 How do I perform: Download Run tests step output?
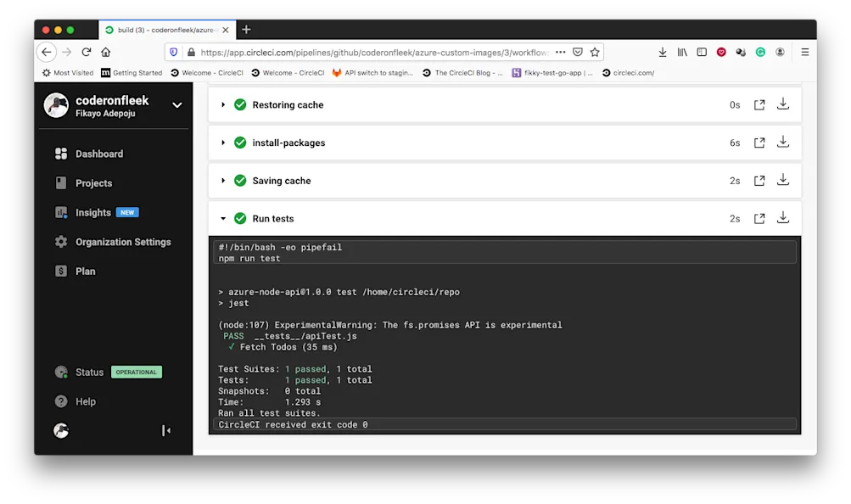pos(782,218)
